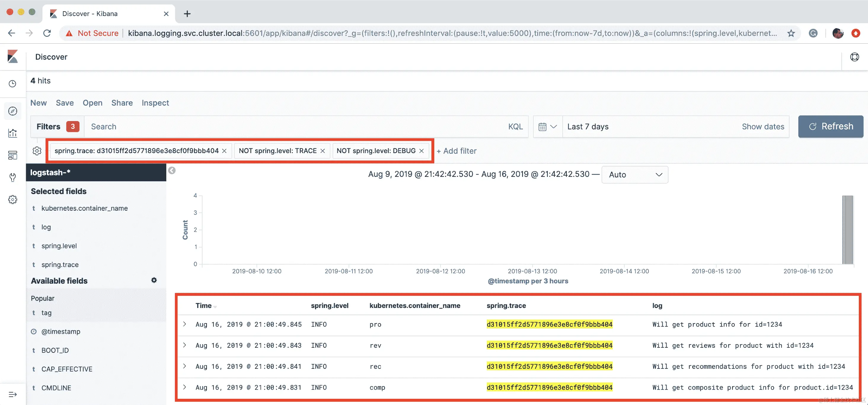Collapse the field sidebar with arrow button

[x=172, y=171]
